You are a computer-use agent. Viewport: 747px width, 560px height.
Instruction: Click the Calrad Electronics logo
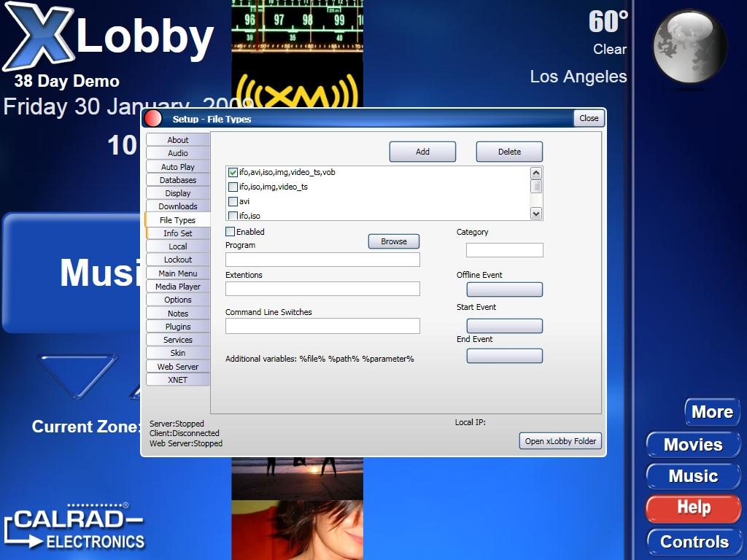pyautogui.click(x=74, y=527)
